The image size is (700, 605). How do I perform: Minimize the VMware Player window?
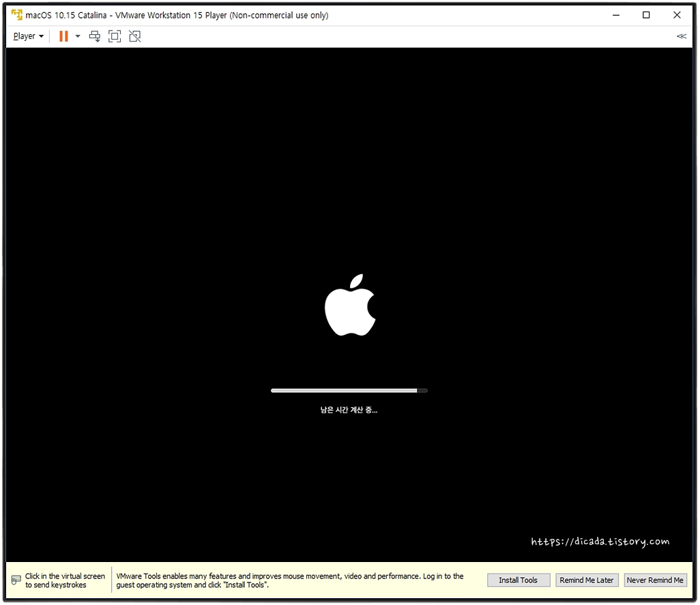[616, 15]
